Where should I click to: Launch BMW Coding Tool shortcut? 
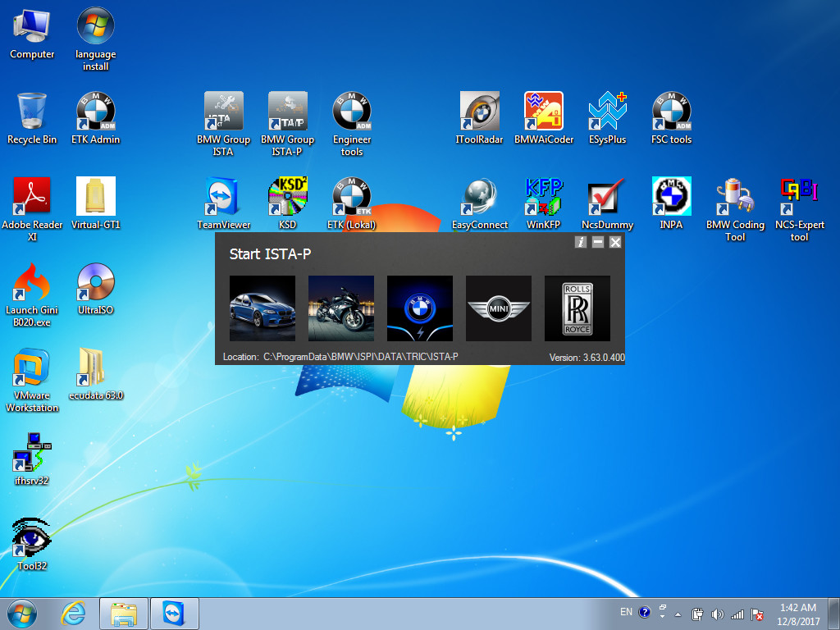(735, 209)
